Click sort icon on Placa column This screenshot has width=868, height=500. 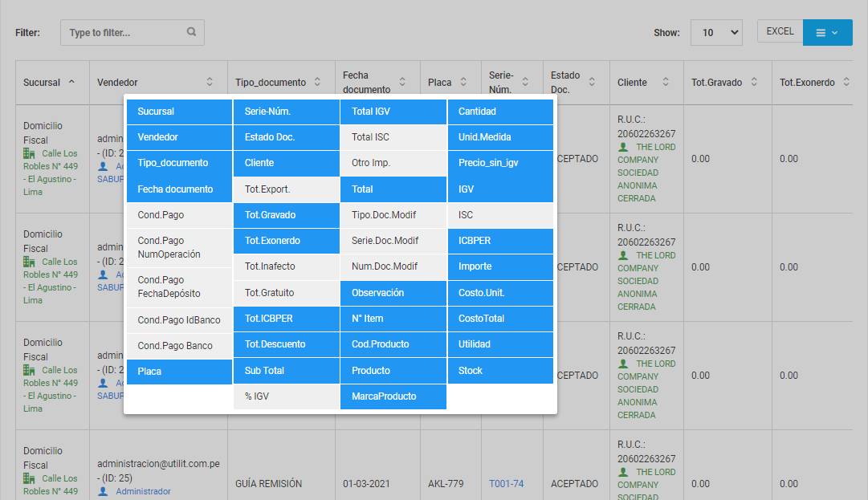(463, 82)
